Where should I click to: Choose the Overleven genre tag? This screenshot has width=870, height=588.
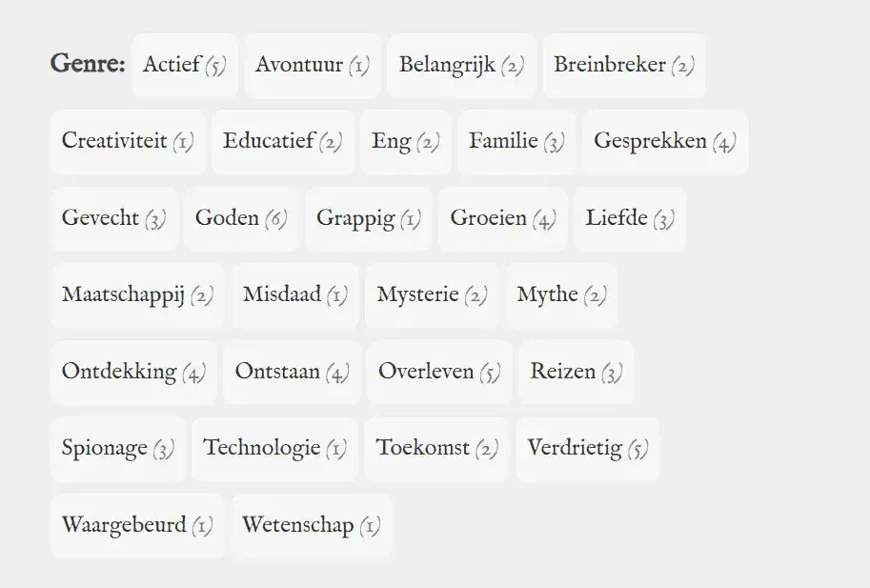point(438,372)
